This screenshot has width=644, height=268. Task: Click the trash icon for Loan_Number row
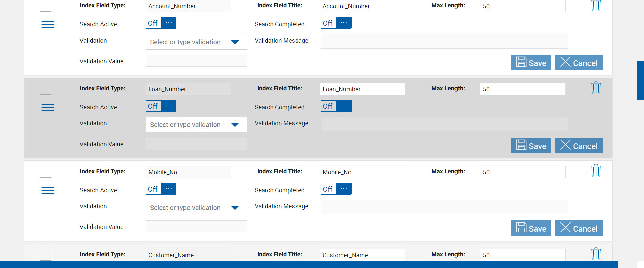(x=596, y=88)
